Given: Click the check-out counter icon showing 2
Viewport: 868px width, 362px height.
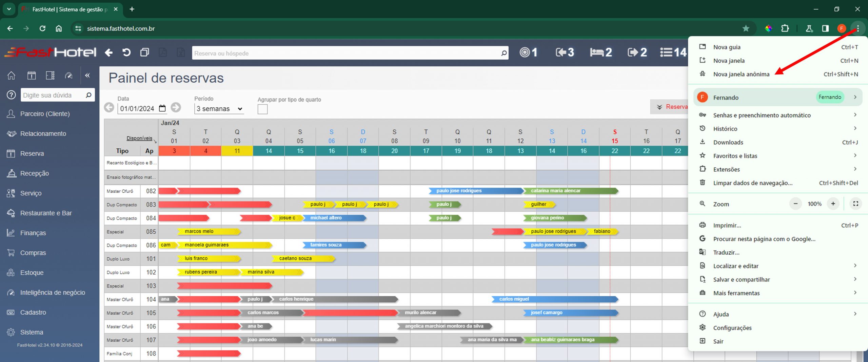Looking at the screenshot, I should coord(637,52).
